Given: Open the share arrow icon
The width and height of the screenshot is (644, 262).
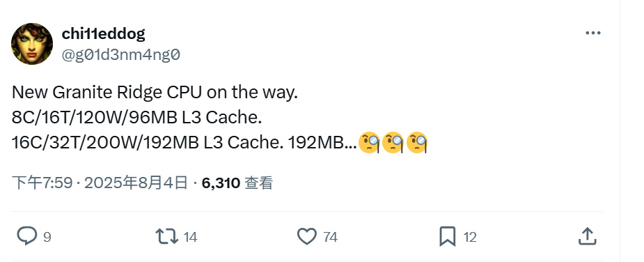Looking at the screenshot, I should 588,236.
